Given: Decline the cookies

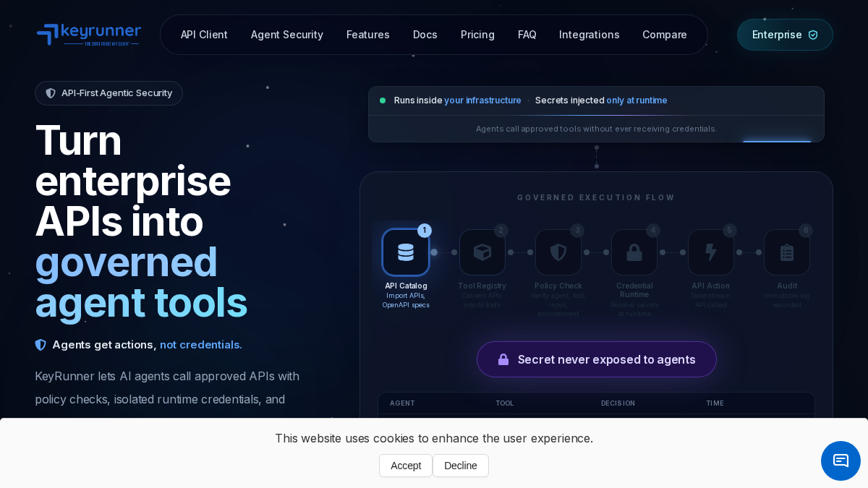Looking at the screenshot, I should pos(461,466).
